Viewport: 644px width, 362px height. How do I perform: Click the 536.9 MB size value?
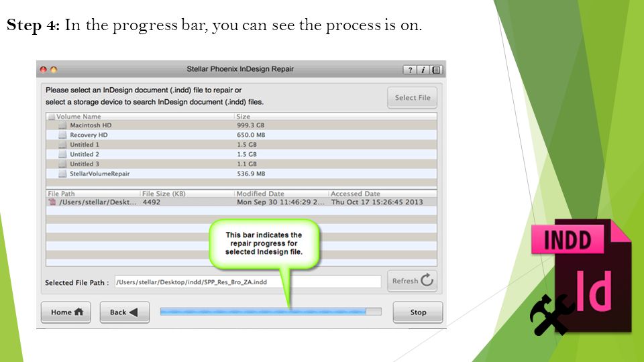pyautogui.click(x=251, y=174)
